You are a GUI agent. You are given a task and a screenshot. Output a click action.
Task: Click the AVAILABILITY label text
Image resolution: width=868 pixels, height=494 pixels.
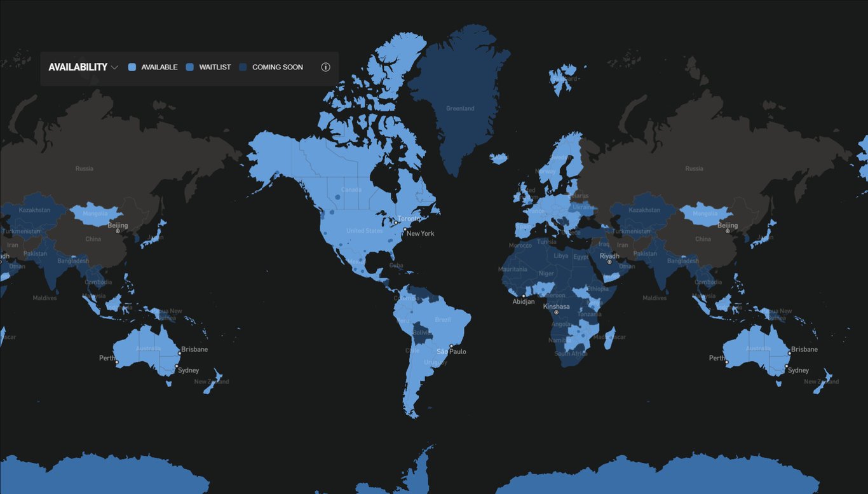[x=78, y=67]
